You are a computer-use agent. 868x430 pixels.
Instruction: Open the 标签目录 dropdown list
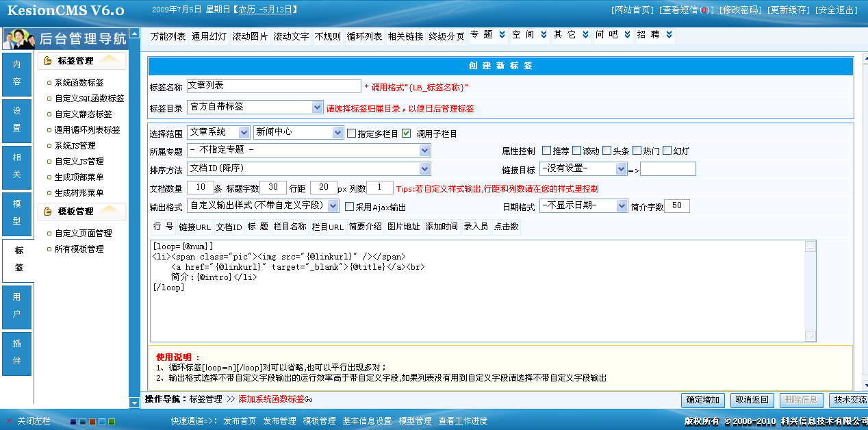[317, 107]
